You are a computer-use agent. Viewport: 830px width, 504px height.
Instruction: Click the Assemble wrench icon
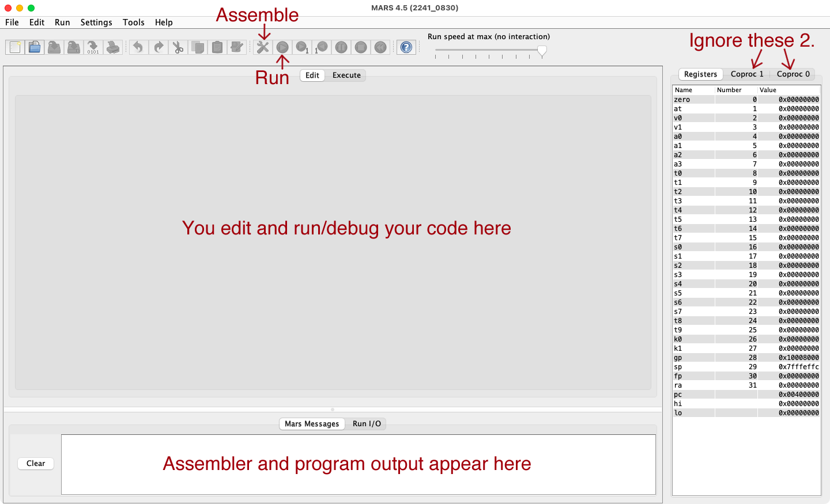click(263, 47)
